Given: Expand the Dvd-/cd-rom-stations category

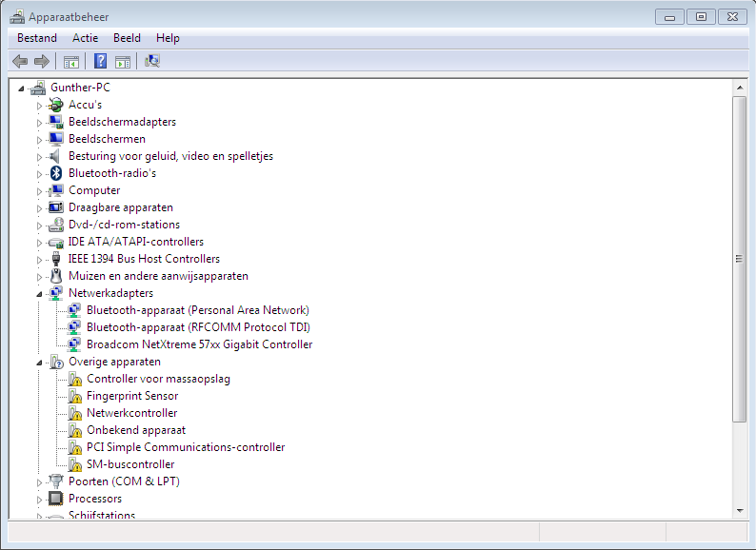Looking at the screenshot, I should pyautogui.click(x=40, y=226).
